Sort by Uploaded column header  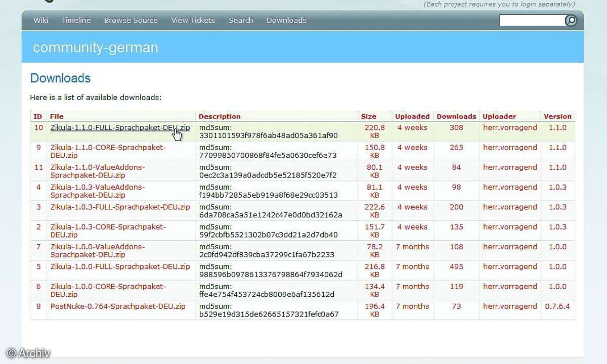412,116
